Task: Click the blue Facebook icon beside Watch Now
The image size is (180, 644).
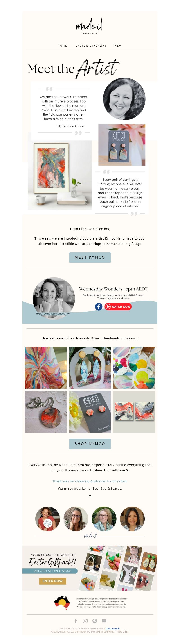Action: coord(99,306)
